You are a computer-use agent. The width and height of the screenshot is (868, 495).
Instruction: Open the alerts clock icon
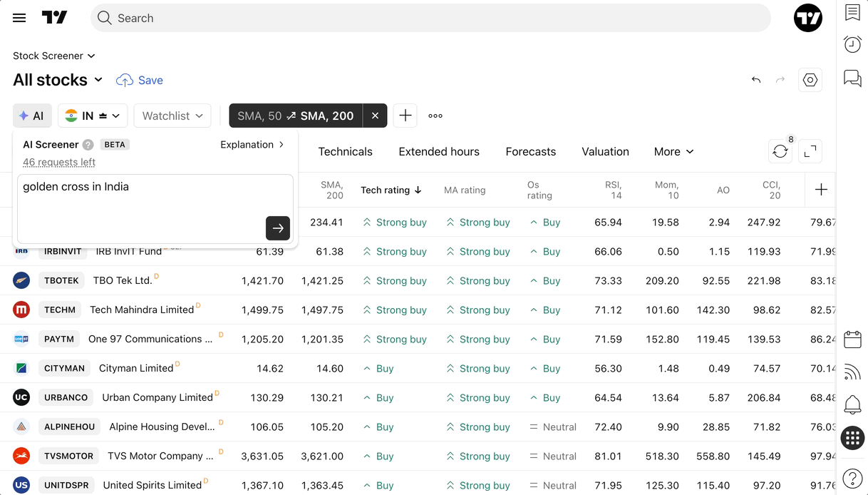(x=852, y=44)
